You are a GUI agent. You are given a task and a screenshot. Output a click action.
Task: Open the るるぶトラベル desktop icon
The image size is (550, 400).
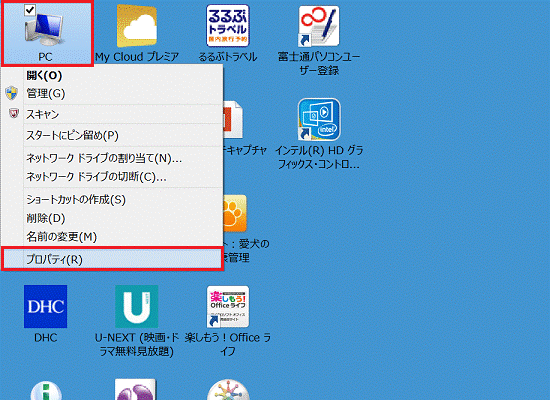[x=228, y=26]
